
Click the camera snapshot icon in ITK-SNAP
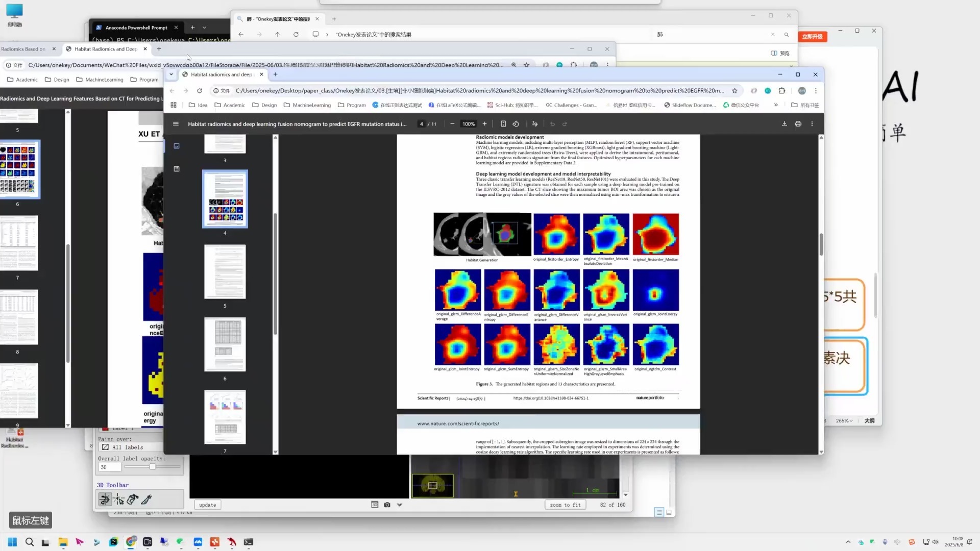click(x=387, y=505)
